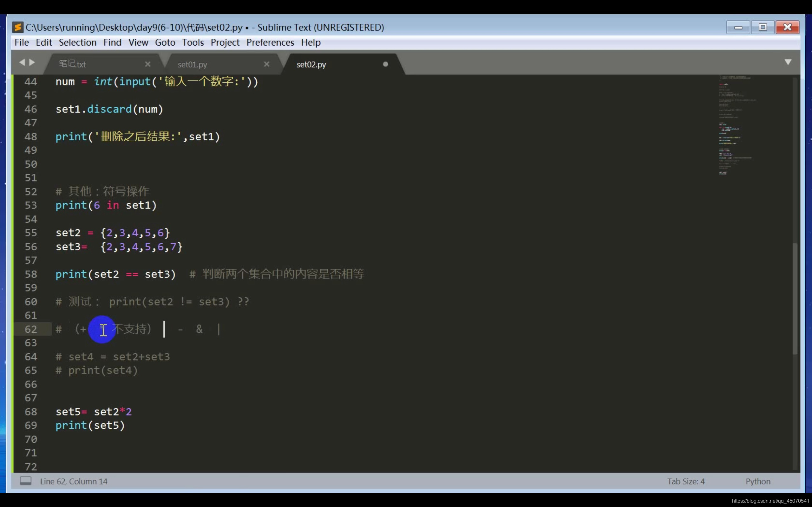Open the Selection menu
This screenshot has height=507, width=812.
[x=77, y=42]
